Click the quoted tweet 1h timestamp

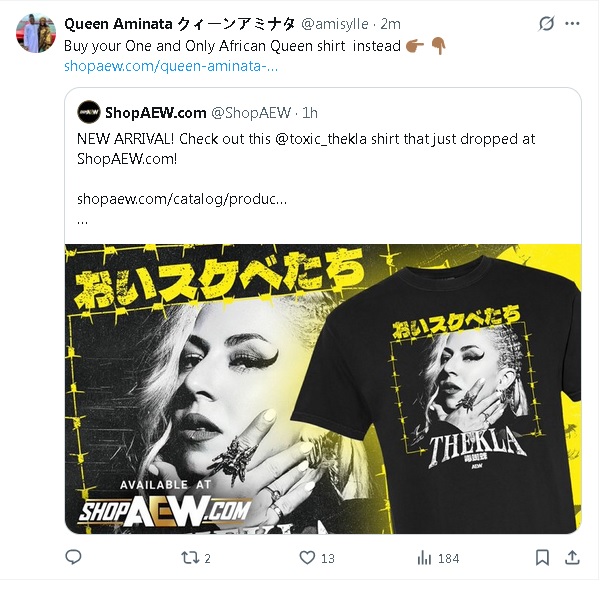click(310, 113)
